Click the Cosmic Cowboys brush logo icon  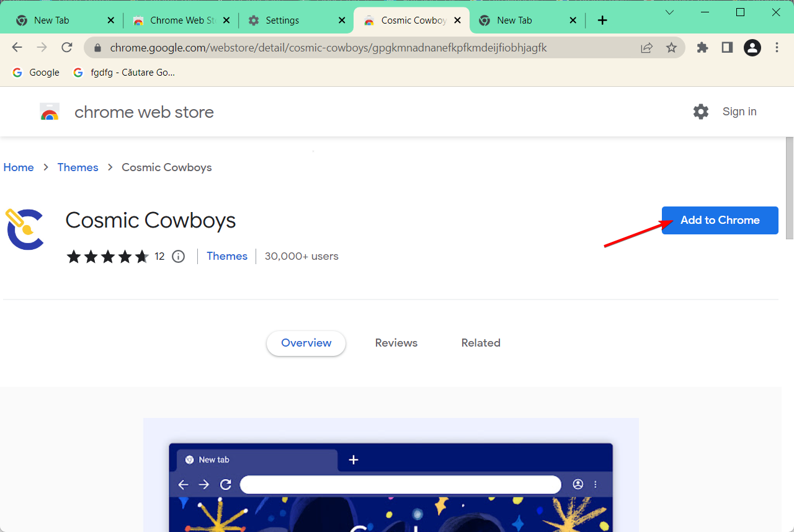(x=25, y=229)
